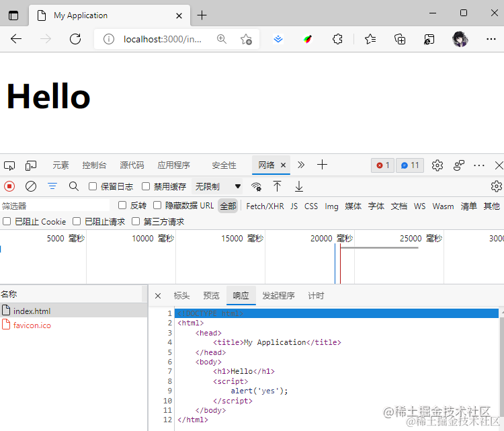The height and width of the screenshot is (431, 504).
Task: Open the 预览 request detail tab
Action: [211, 296]
